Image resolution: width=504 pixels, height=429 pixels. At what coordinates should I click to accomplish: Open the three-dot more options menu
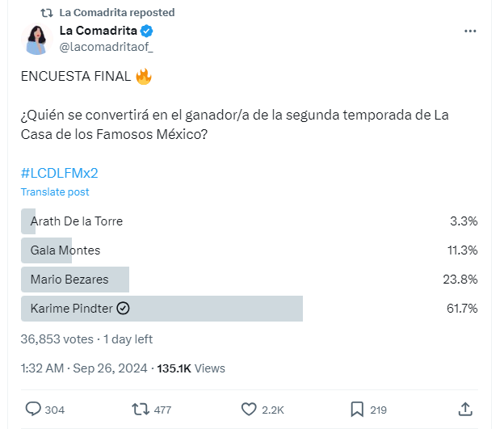click(x=471, y=31)
